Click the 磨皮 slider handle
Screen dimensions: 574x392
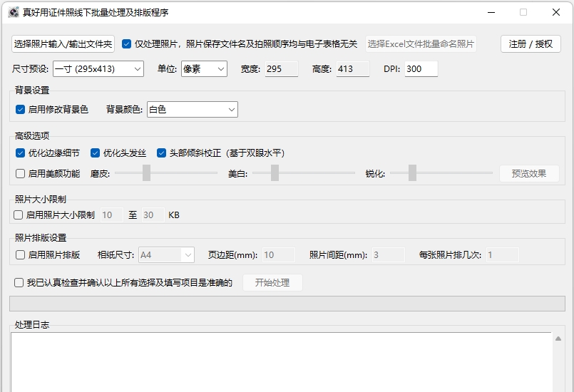click(146, 172)
